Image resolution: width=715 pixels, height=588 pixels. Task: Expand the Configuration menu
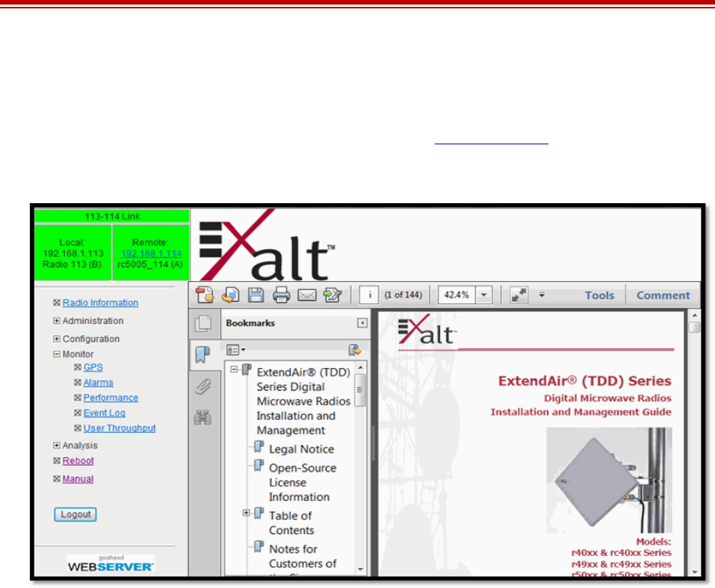tap(57, 338)
